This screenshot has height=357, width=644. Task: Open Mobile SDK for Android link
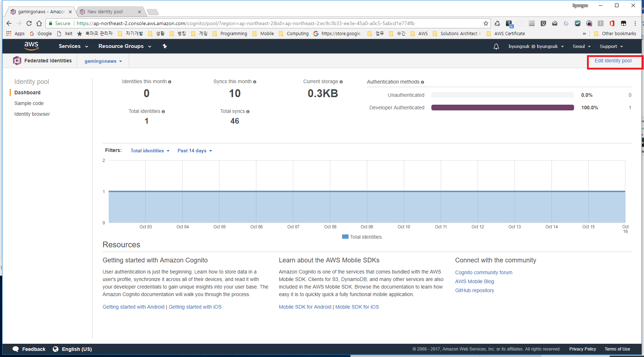(305, 307)
